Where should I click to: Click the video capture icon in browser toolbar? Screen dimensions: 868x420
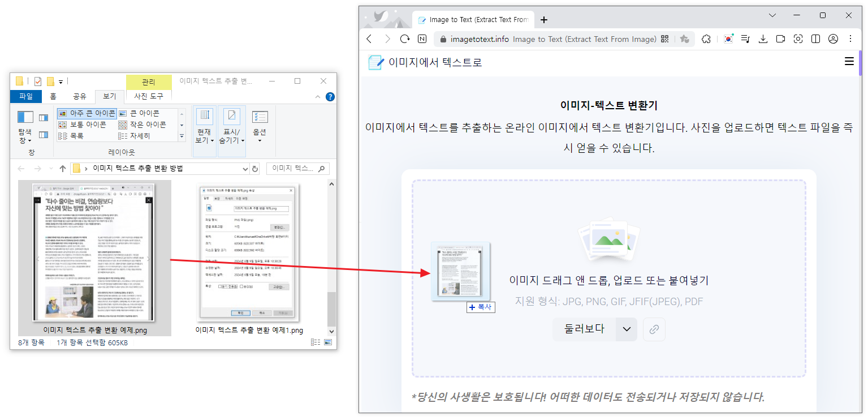pyautogui.click(x=780, y=39)
